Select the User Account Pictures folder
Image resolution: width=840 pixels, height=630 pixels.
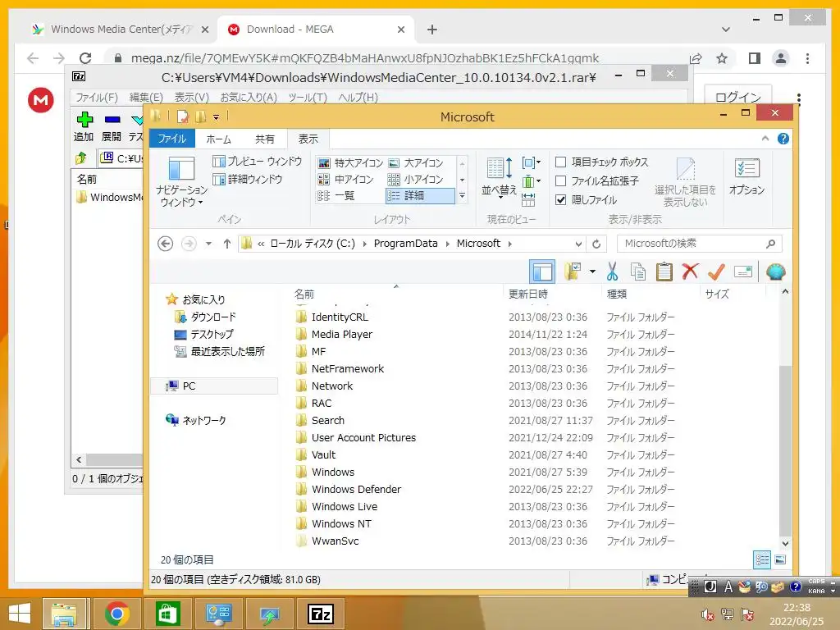[x=363, y=438]
